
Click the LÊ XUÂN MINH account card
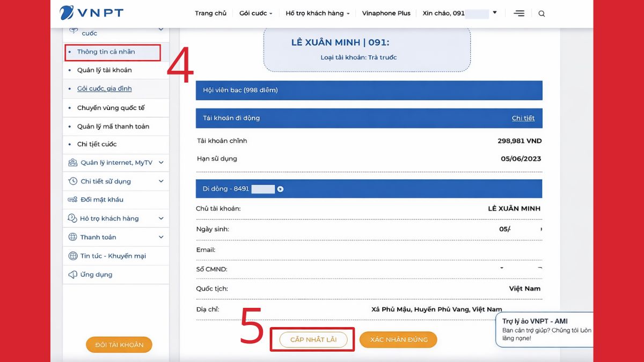coord(367,49)
